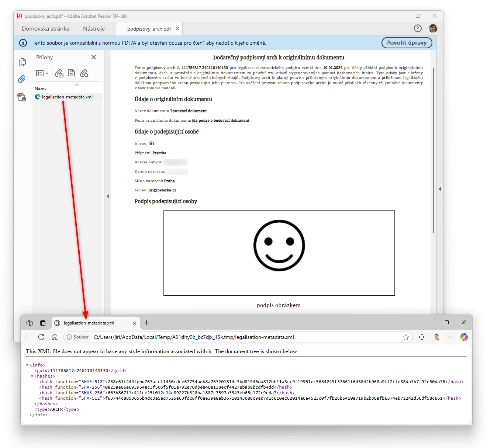The width and height of the screenshot is (494, 448).
Task: Collapse the <hashes> XML node
Action: tap(32, 376)
